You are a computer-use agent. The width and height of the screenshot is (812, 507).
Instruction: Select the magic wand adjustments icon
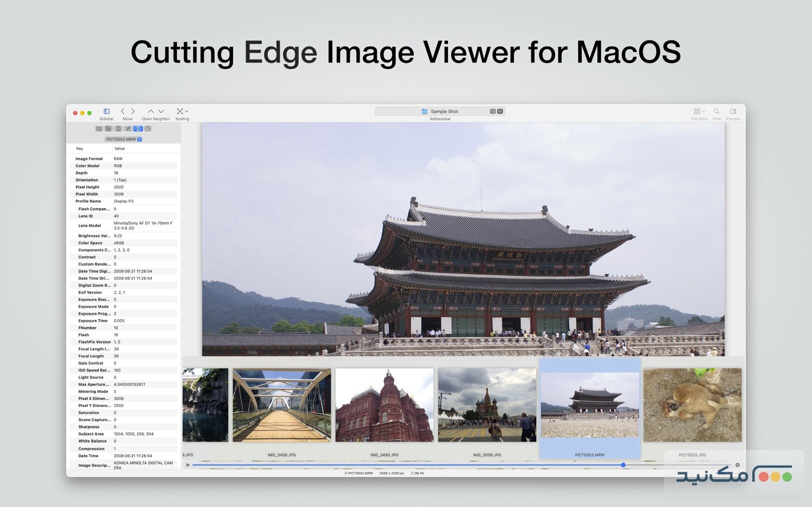click(128, 129)
